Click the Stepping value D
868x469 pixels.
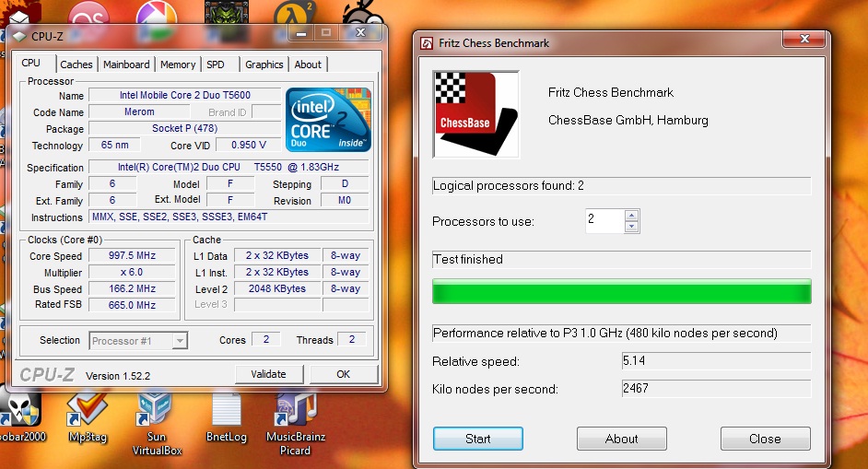[345, 184]
